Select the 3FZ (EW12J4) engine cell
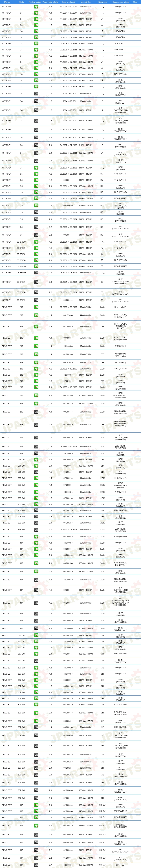The image size is (141, 868). point(120,811)
